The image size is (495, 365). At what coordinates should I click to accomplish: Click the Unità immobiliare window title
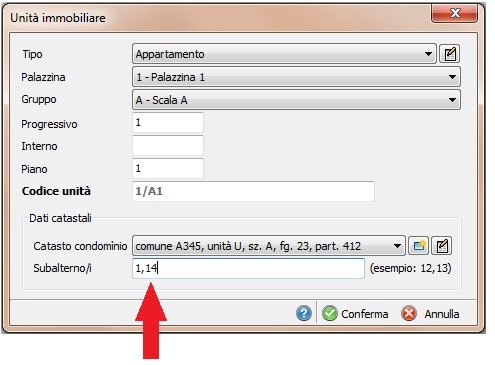58,18
